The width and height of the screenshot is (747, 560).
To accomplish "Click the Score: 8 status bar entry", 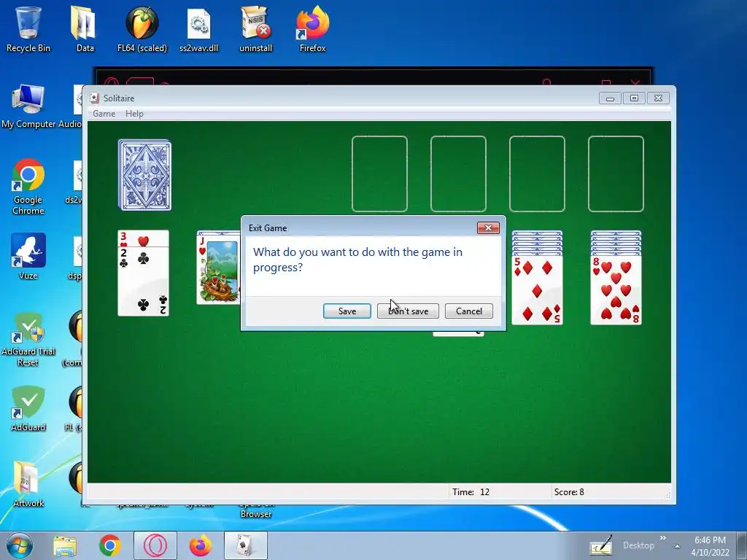I will coord(569,492).
